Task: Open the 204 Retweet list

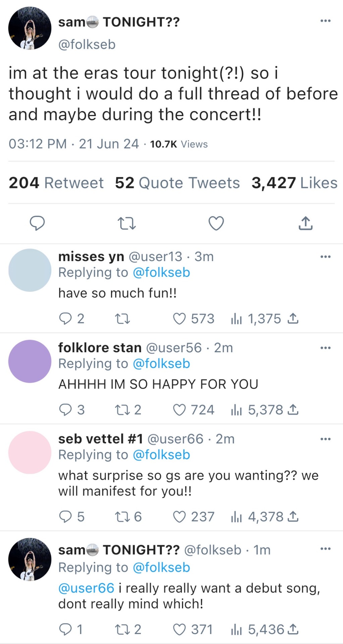Action: click(x=56, y=183)
